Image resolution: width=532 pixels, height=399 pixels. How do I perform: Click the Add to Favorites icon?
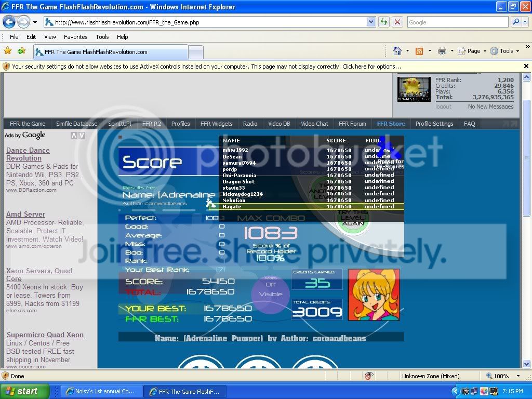tap(21, 51)
